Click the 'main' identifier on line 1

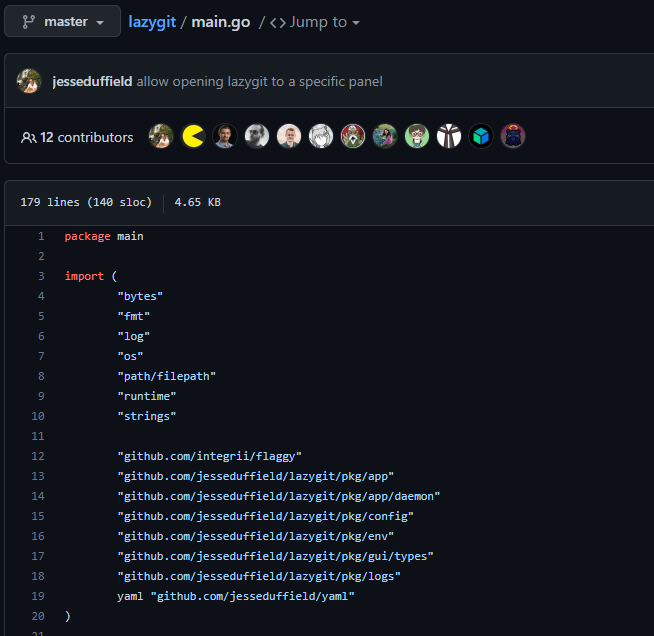[x=130, y=236]
